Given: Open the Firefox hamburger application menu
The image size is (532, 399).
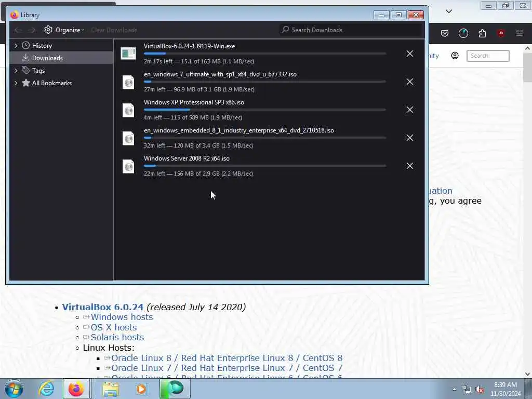Looking at the screenshot, I should pos(519,33).
